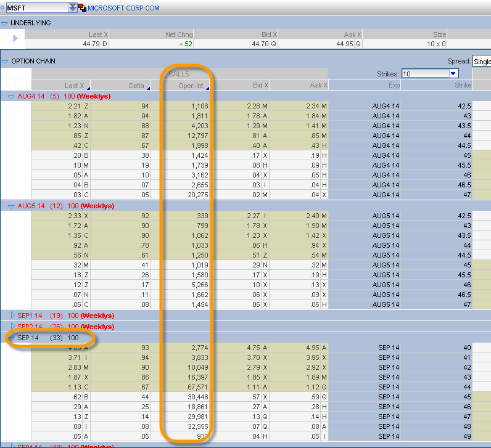Click the small blue circle left of symbol field
The image size is (491, 448).
click(x=2, y=8)
